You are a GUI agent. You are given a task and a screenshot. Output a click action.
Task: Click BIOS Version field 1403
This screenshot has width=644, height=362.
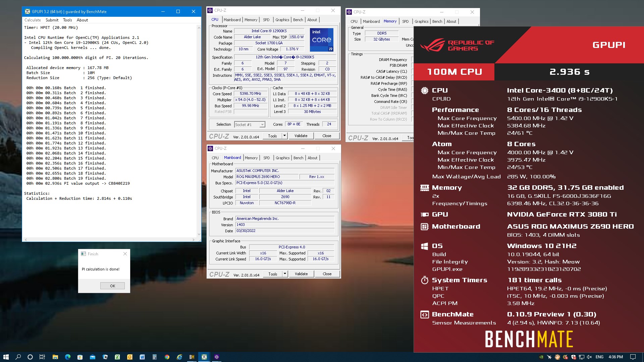click(285, 225)
